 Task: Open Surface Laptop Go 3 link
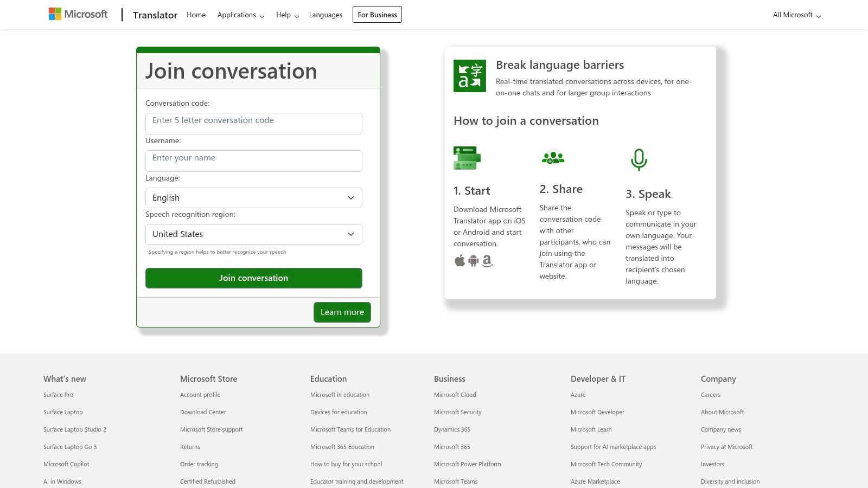(70, 447)
